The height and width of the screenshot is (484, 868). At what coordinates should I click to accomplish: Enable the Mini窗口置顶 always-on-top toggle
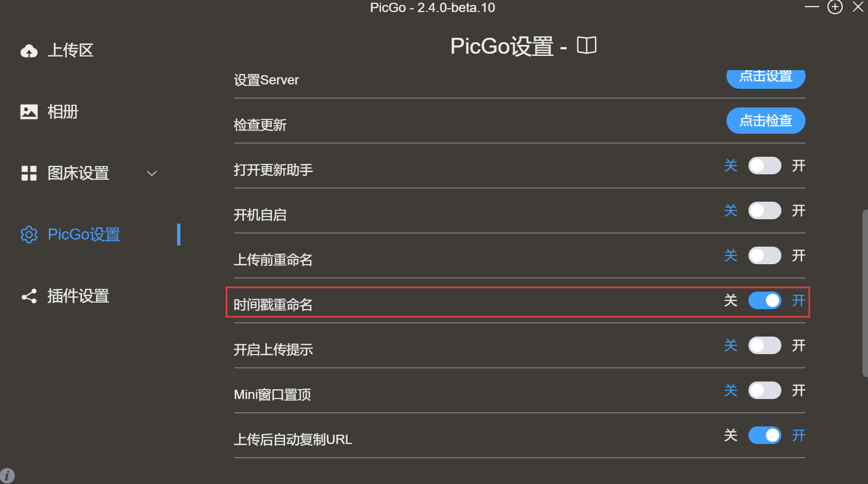coord(765,390)
